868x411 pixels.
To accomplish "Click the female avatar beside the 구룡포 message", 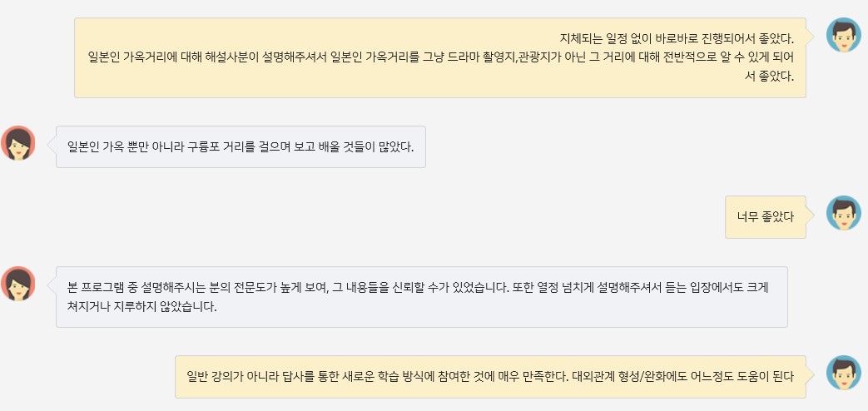I will tap(17, 143).
